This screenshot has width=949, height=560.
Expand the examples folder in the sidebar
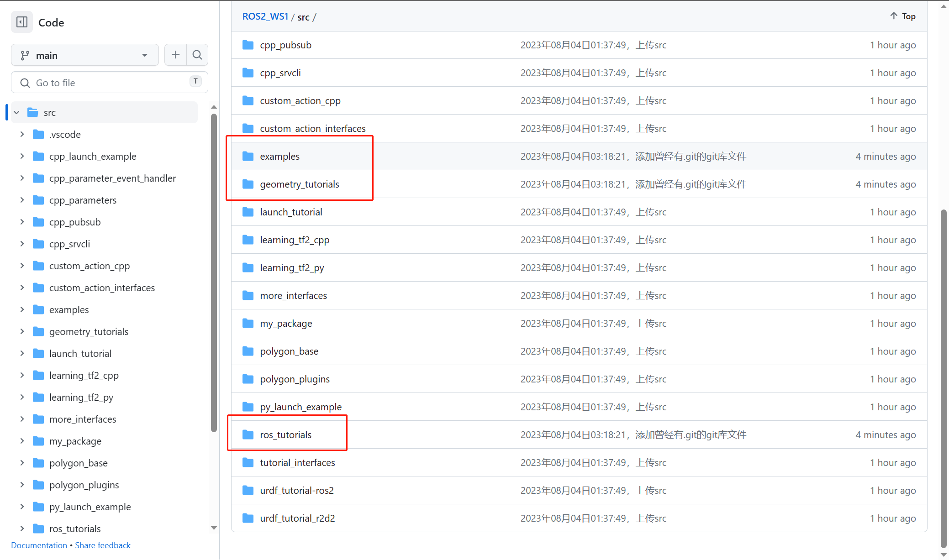pos(22,309)
